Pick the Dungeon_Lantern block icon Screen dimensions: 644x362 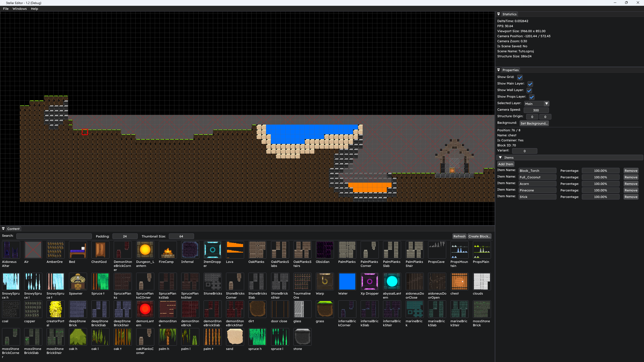pos(145,250)
